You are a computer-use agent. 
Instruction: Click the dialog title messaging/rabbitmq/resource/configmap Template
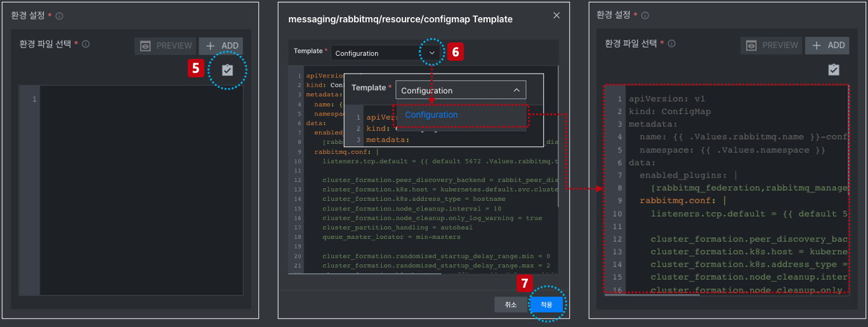pos(400,19)
